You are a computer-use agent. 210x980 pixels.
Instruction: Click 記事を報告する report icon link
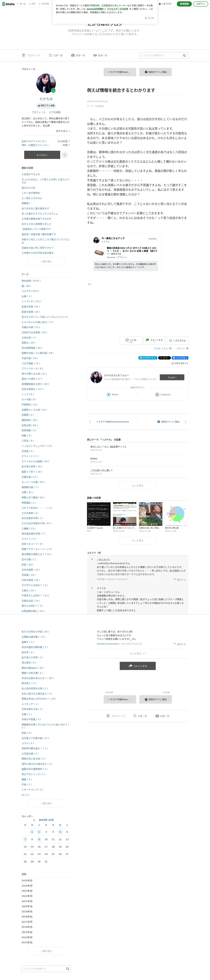pos(180,363)
